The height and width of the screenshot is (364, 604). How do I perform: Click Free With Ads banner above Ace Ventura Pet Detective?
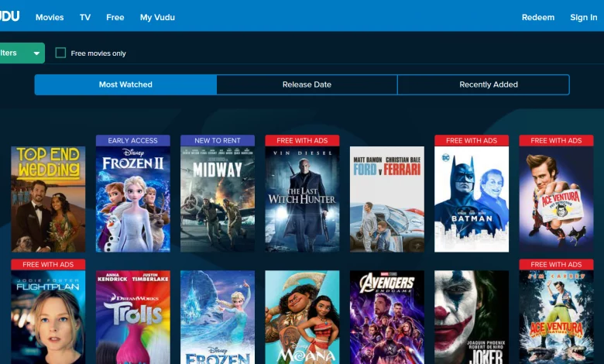(556, 141)
